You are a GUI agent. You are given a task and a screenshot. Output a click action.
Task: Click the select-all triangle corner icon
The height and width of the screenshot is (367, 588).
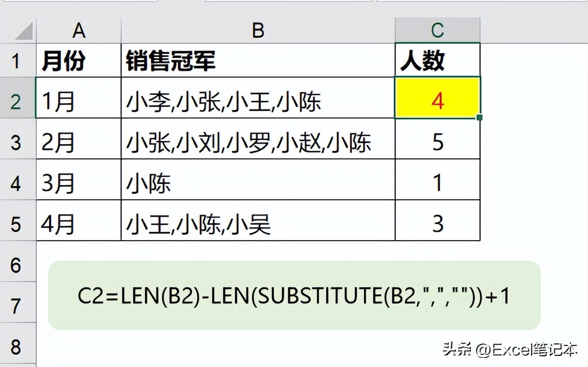click(x=24, y=31)
